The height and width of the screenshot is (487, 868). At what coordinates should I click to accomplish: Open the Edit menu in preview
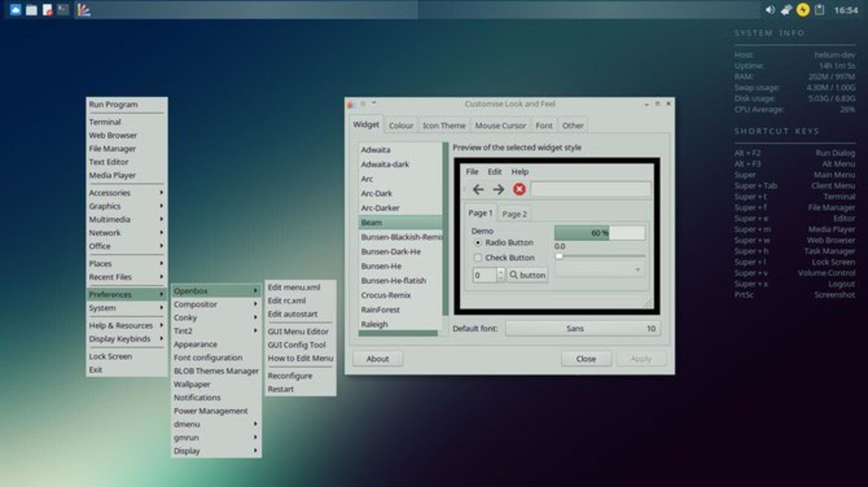(495, 172)
